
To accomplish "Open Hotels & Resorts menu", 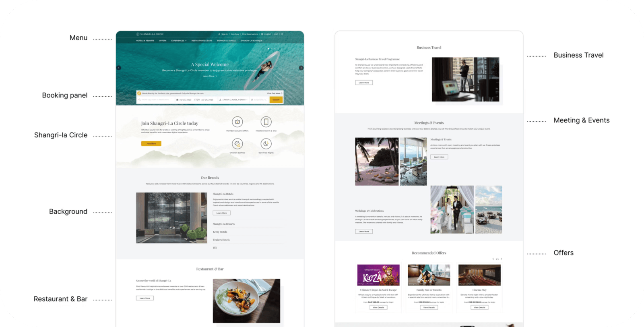I will coord(145,41).
